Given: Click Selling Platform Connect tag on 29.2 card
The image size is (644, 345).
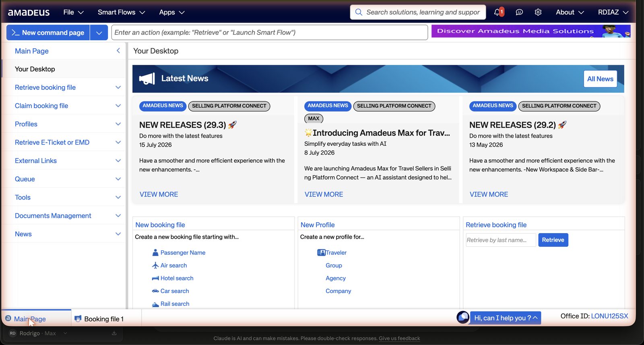Looking at the screenshot, I should pyautogui.click(x=559, y=106).
